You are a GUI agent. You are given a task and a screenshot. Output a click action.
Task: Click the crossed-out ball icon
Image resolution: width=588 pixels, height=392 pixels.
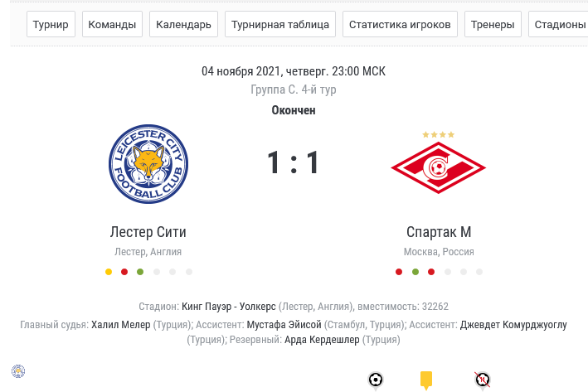[482, 380]
